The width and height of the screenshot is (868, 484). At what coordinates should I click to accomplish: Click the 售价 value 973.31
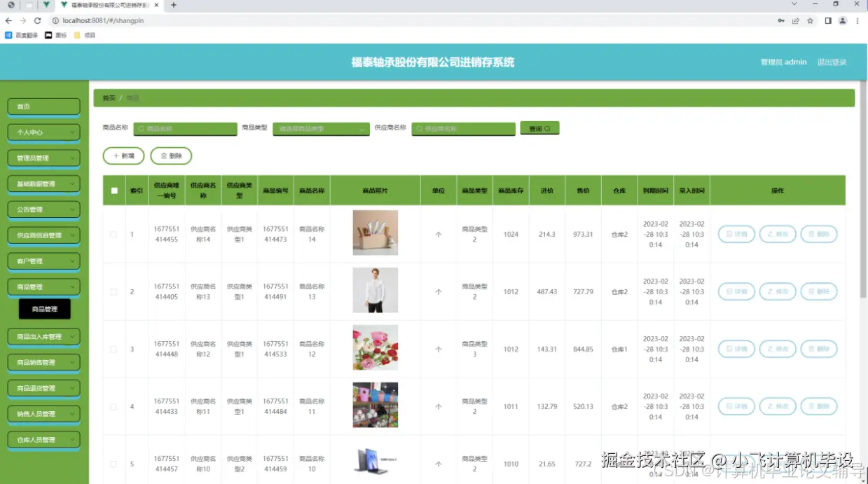[583, 234]
